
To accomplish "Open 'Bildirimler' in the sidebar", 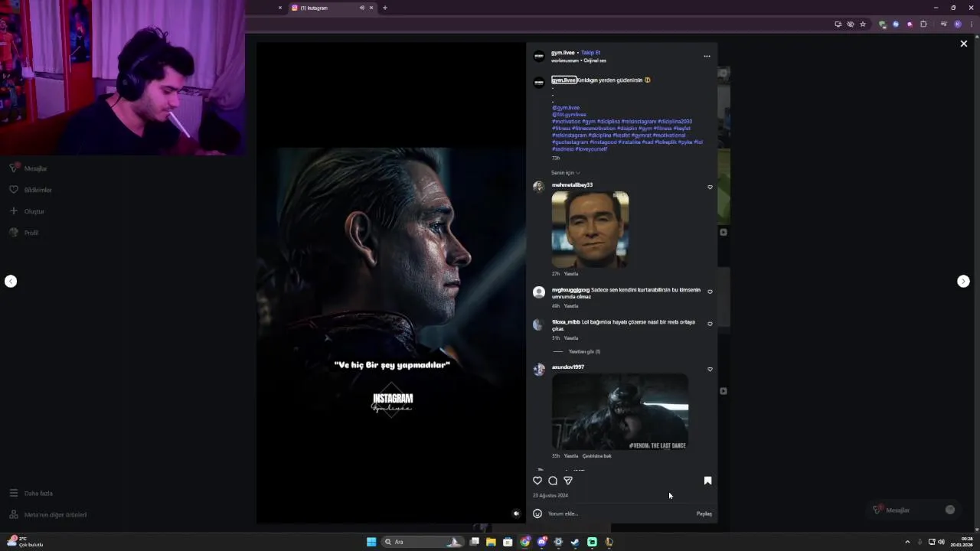I will point(31,190).
